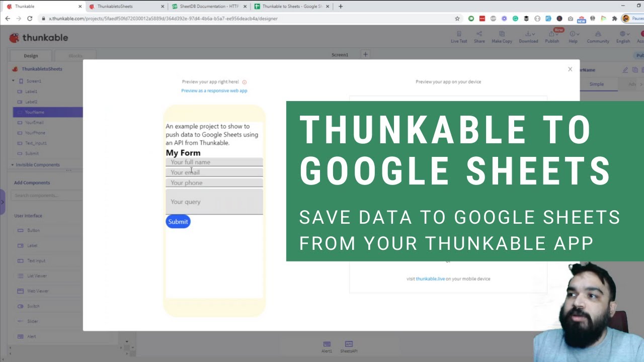Open the English language dropdown
Viewport: 644px width, 362px height.
tap(623, 37)
